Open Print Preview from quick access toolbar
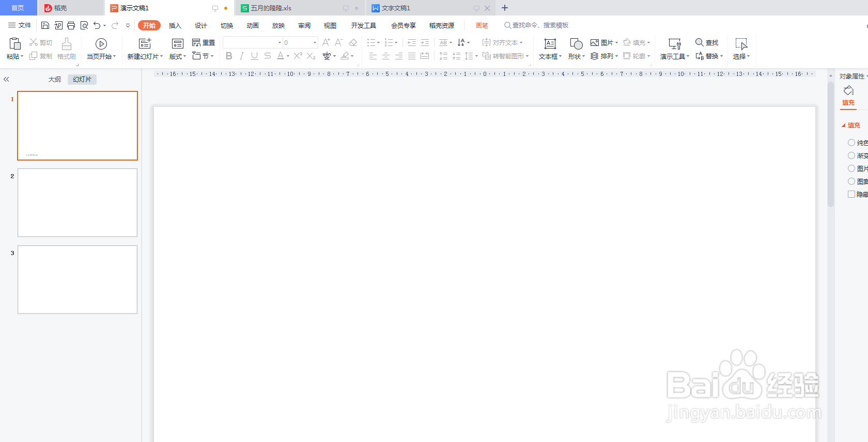Viewport: 868px width, 442px height. point(84,25)
